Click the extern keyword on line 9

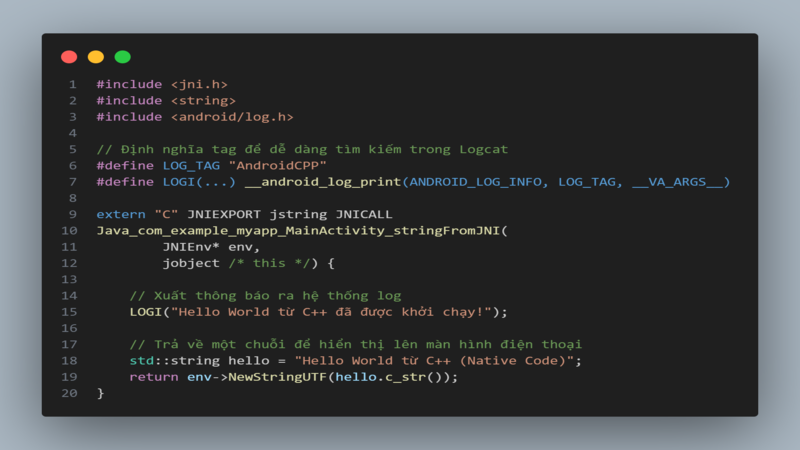[121, 214]
